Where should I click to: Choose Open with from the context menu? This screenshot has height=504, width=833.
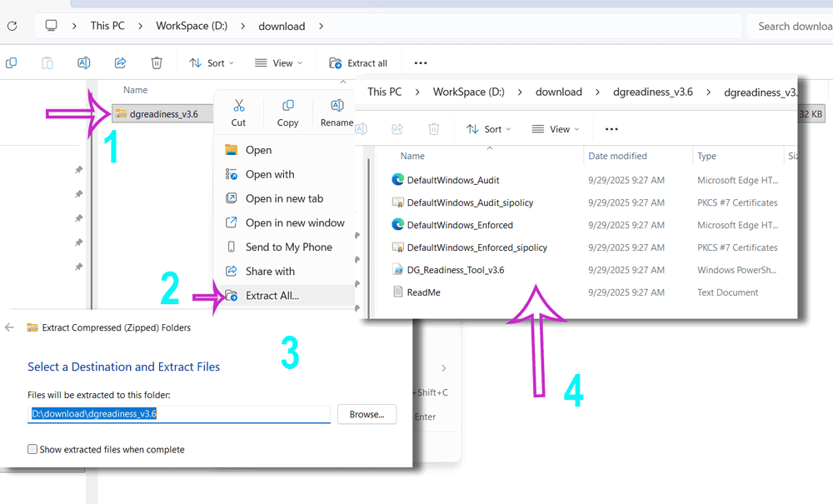[x=284, y=174]
